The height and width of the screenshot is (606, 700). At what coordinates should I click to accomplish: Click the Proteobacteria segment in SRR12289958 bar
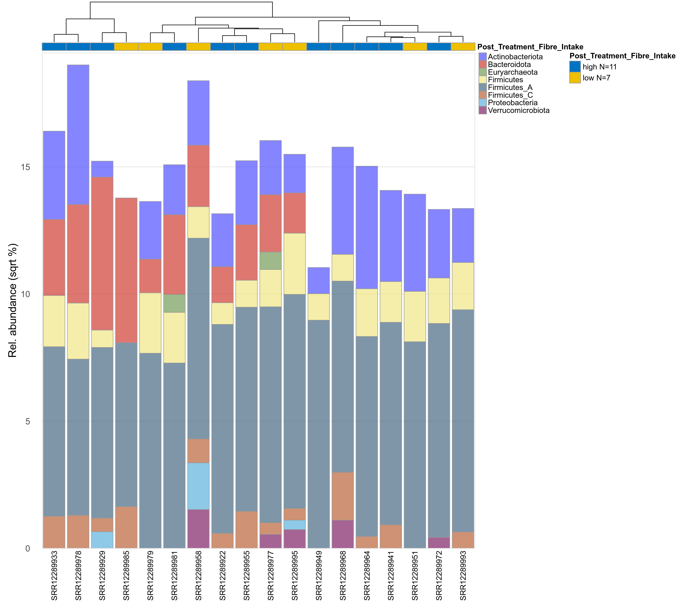pyautogui.click(x=199, y=486)
